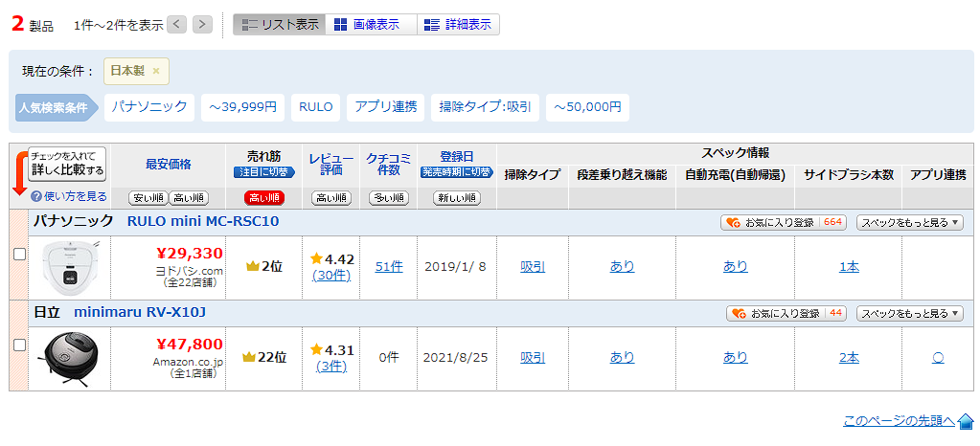Open RULO mini product thumbnail
980x446 pixels.
click(71, 267)
